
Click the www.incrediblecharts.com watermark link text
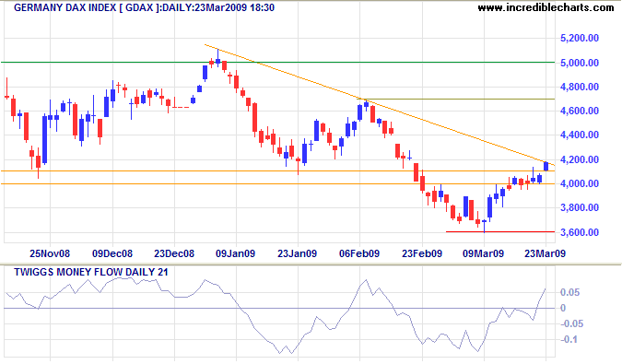point(546,7)
